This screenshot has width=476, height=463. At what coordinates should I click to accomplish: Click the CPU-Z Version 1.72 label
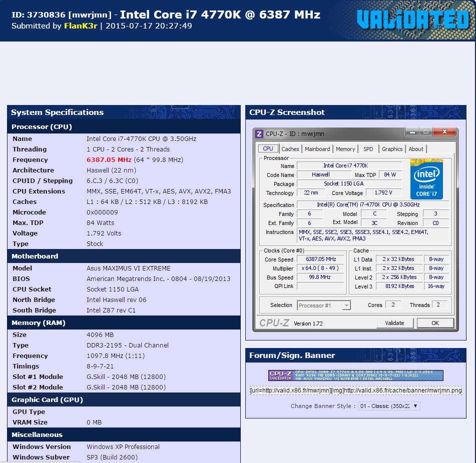[308, 323]
